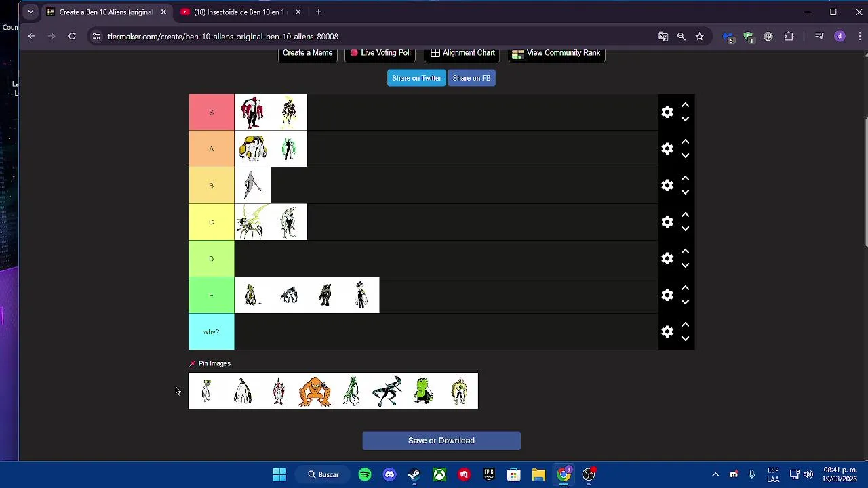Viewport: 868px width, 488px height.
Task: Click the up arrow of the C tier row
Action: point(685,215)
